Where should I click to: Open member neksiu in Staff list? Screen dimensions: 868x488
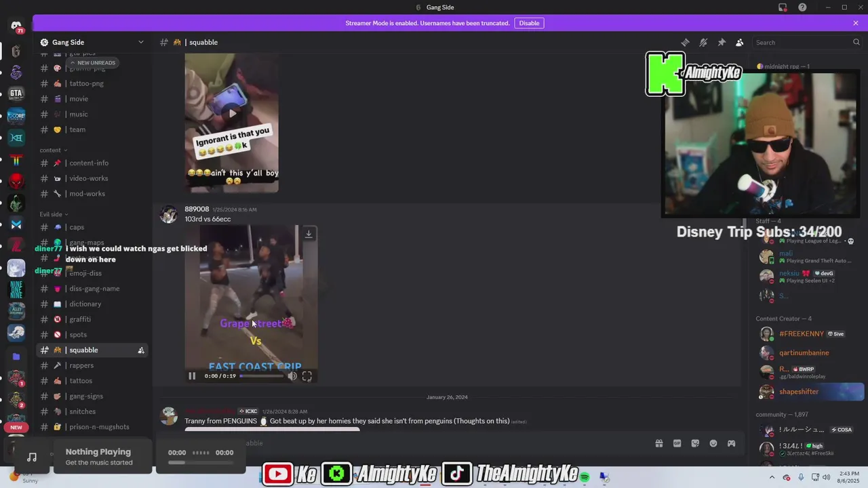pos(809,276)
